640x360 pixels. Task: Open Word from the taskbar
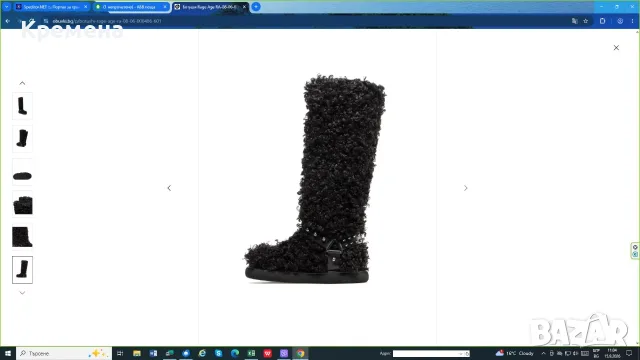click(x=153, y=353)
